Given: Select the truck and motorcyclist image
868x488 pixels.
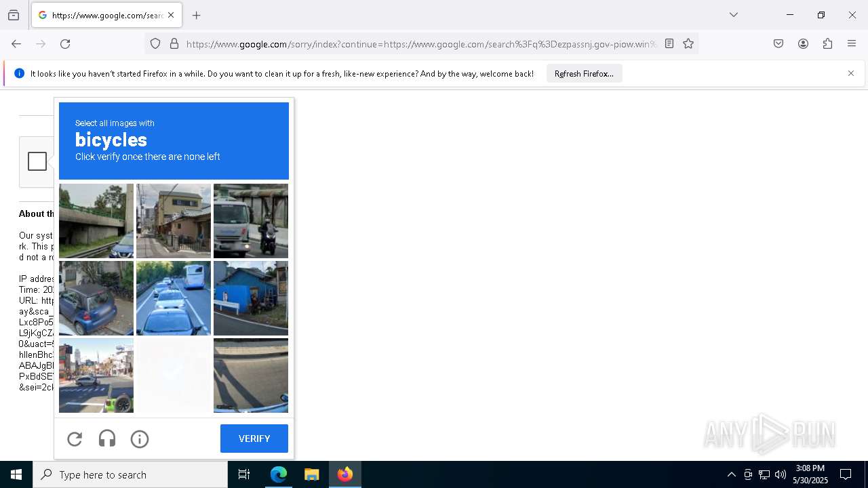Looking at the screenshot, I should click(251, 221).
